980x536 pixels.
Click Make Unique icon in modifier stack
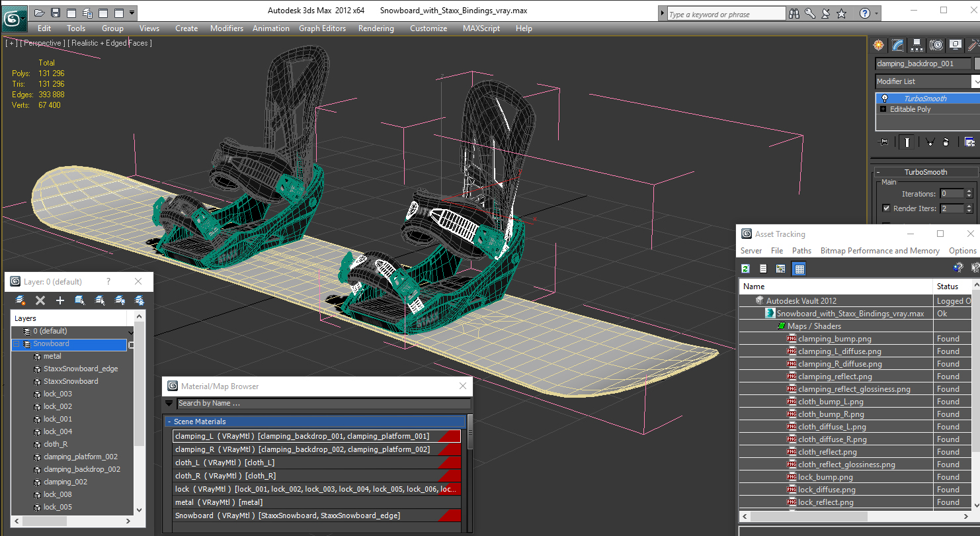[929, 142]
